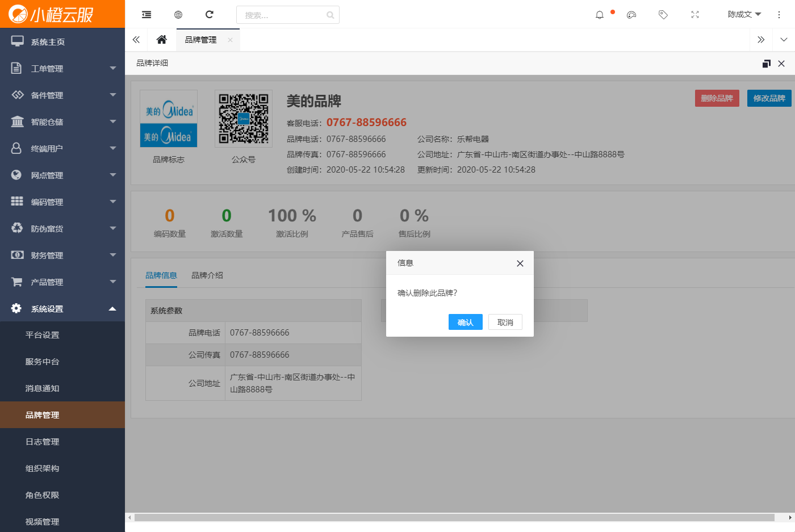Expand 产品管理 menu
This screenshot has height=532, width=795.
tap(62, 282)
